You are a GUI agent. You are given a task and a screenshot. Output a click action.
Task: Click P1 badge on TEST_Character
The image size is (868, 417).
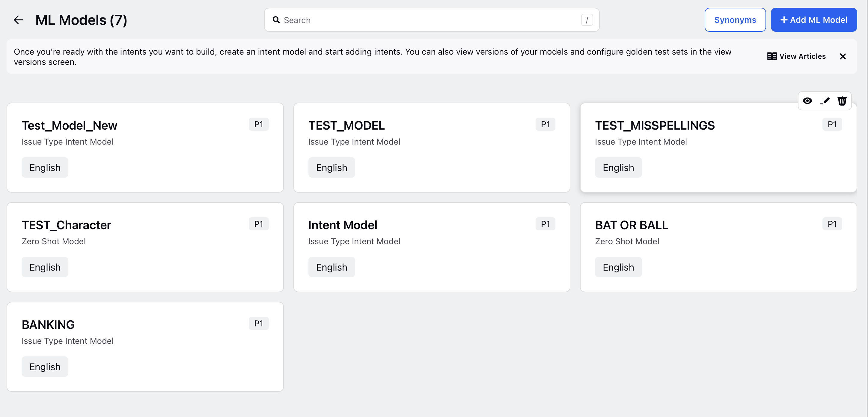[x=258, y=224]
